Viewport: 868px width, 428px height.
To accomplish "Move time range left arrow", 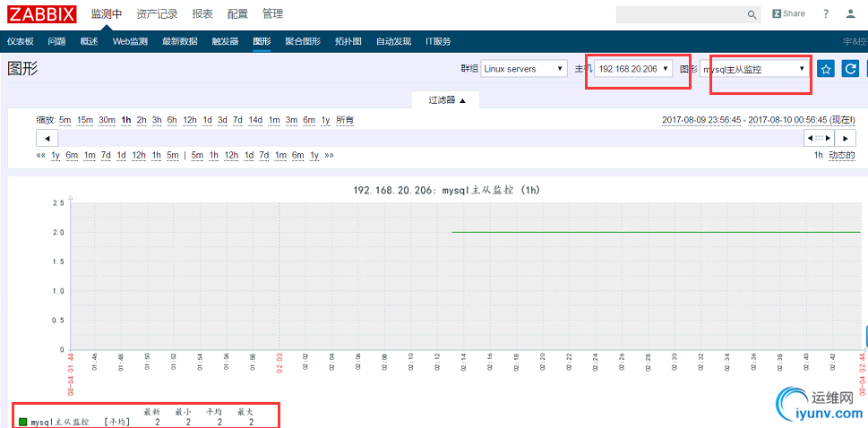I will 47,138.
